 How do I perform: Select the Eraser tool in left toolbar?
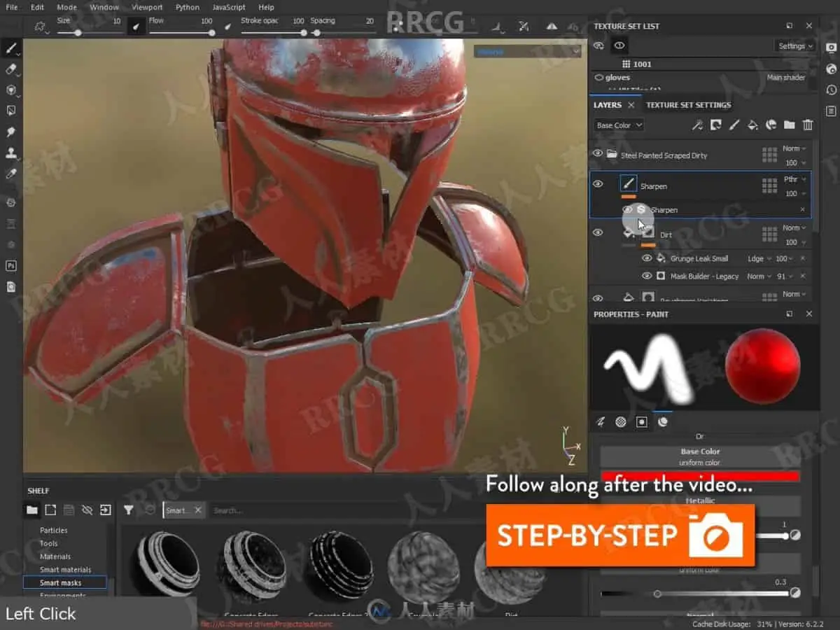point(11,69)
